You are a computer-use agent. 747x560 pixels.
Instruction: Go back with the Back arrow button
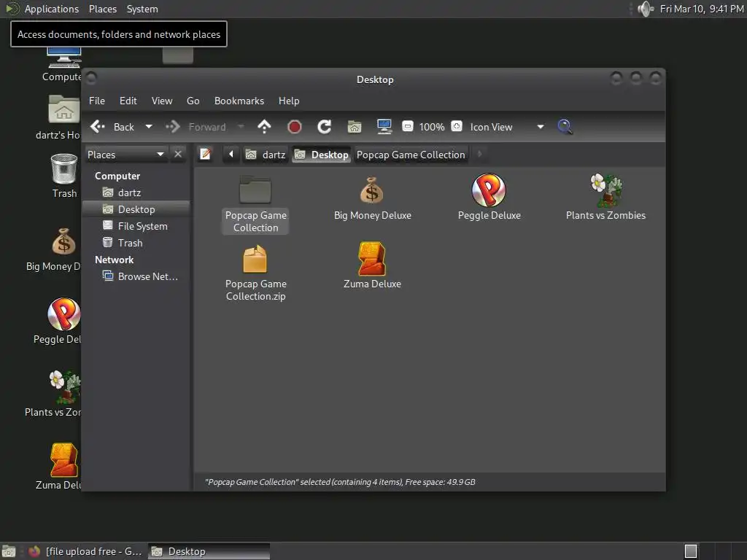coord(112,127)
